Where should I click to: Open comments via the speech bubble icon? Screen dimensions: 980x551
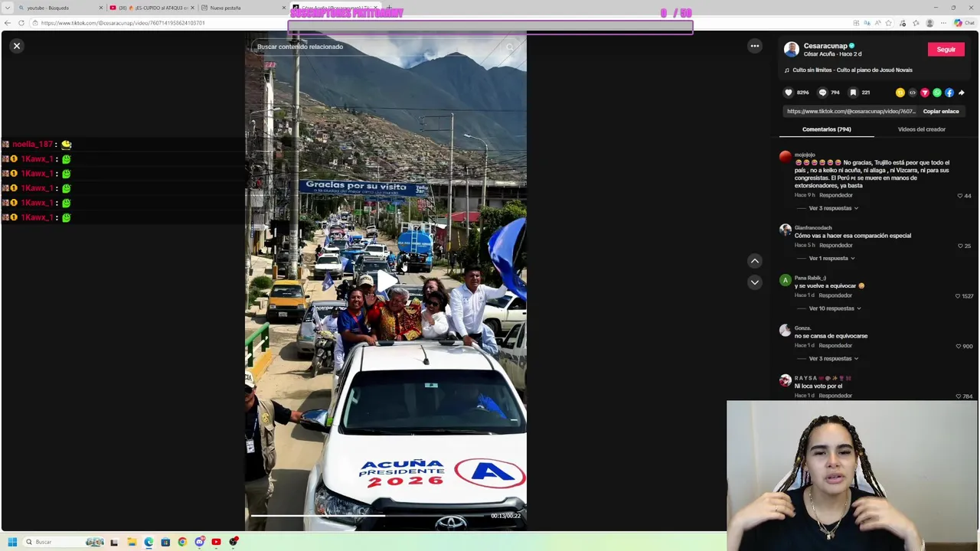pyautogui.click(x=823, y=93)
